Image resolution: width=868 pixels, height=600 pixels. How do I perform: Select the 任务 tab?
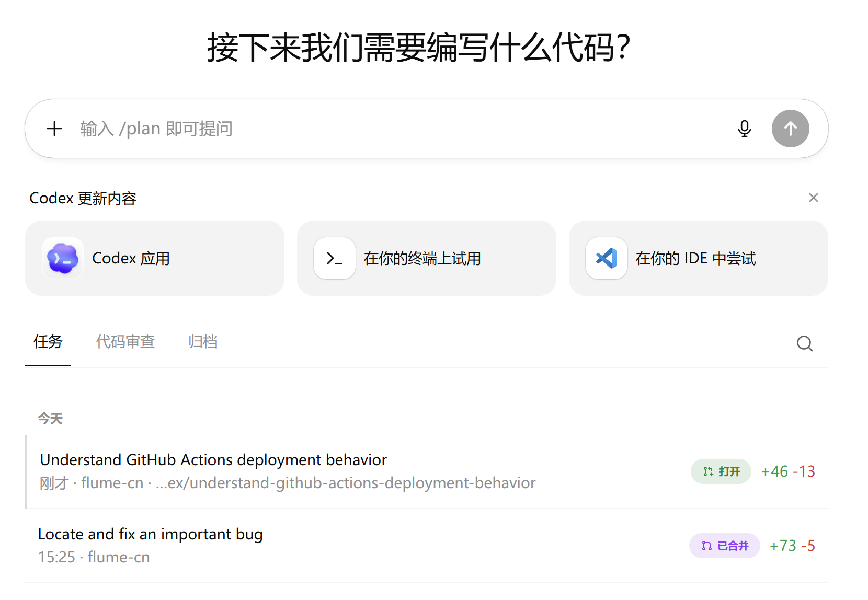click(48, 342)
